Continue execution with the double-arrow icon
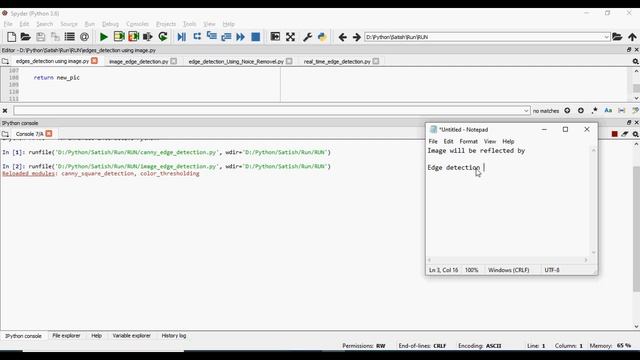 [241, 37]
